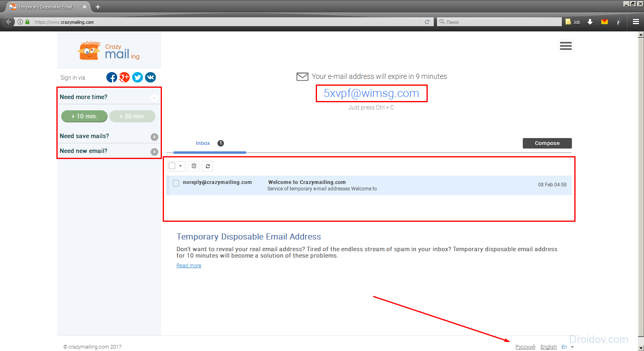Image resolution: width=644 pixels, height=351 pixels.
Task: Switch language to Русский
Action: pos(525,347)
